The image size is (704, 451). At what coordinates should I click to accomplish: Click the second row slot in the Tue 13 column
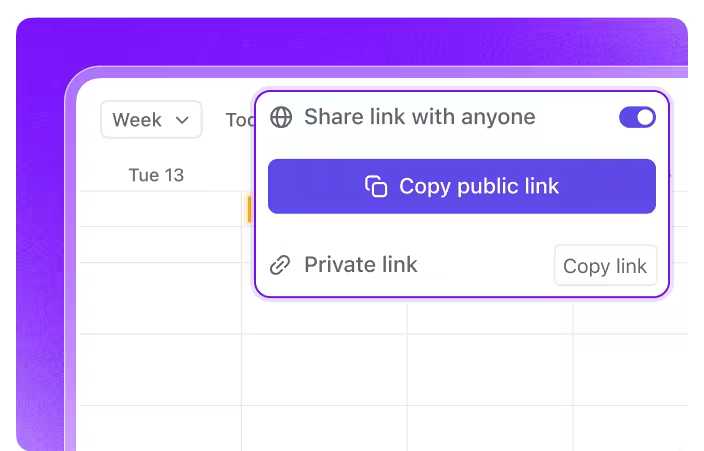coord(160,244)
